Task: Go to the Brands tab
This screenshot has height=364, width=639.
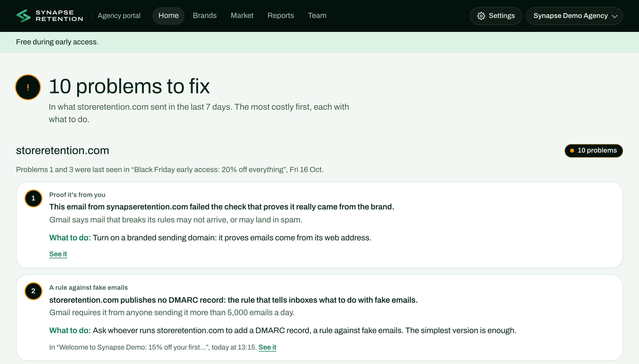Action: (205, 16)
